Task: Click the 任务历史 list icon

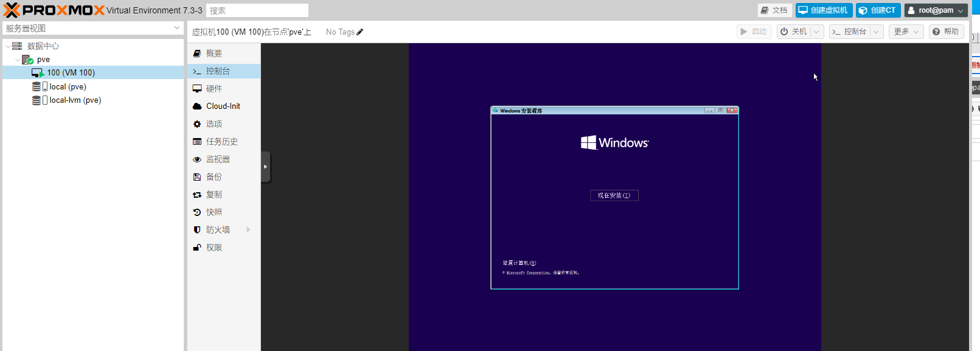Action: [197, 142]
